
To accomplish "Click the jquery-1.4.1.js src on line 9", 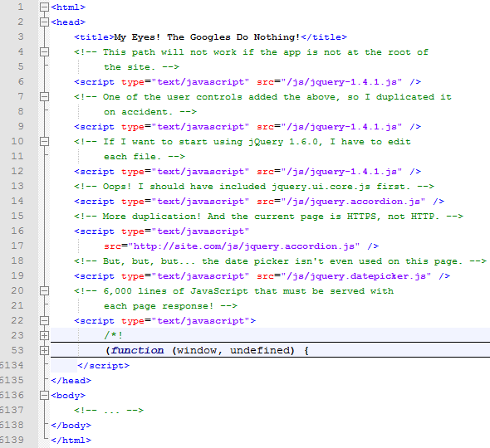I will pos(341,127).
